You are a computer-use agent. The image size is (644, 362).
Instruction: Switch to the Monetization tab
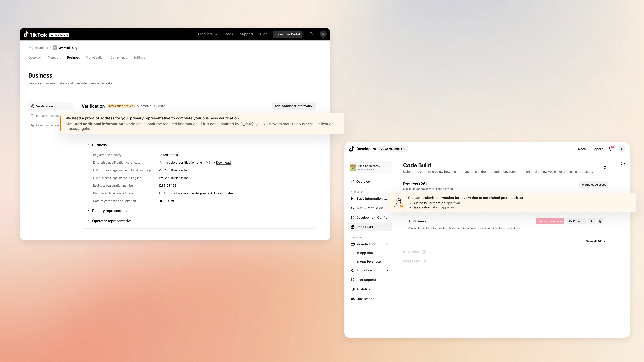pyautogui.click(x=95, y=57)
